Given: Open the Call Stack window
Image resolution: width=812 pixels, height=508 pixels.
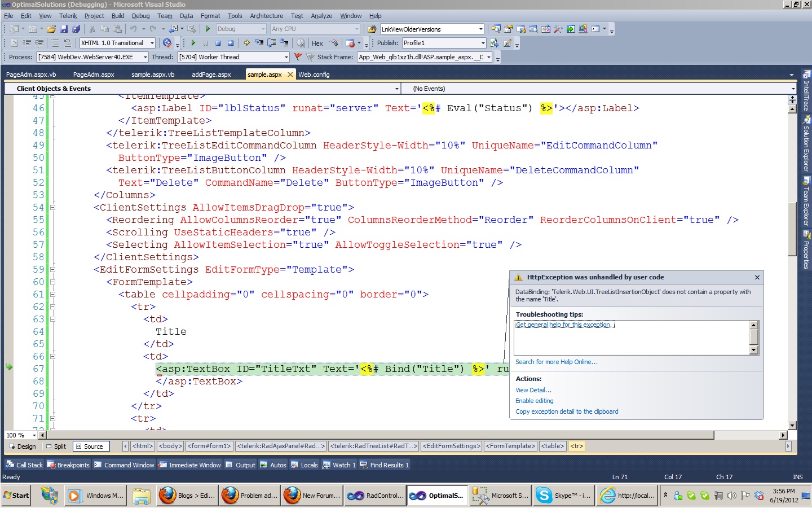Looking at the screenshot, I should [x=24, y=465].
